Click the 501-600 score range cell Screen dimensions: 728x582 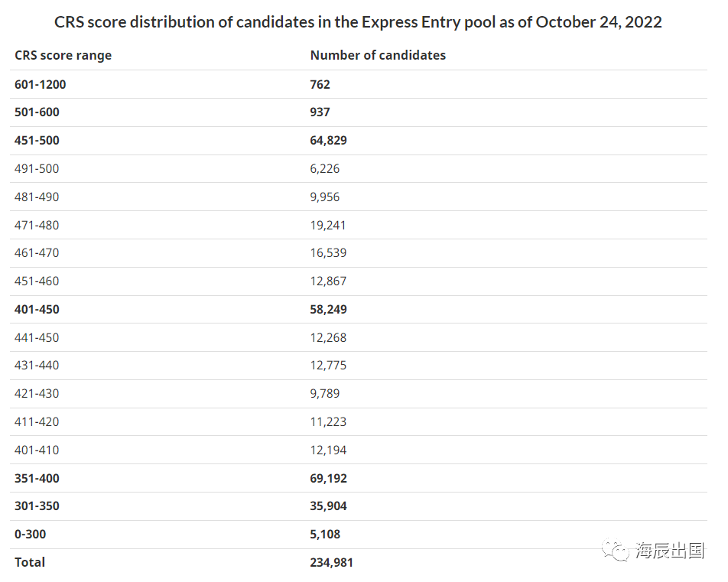click(37, 112)
